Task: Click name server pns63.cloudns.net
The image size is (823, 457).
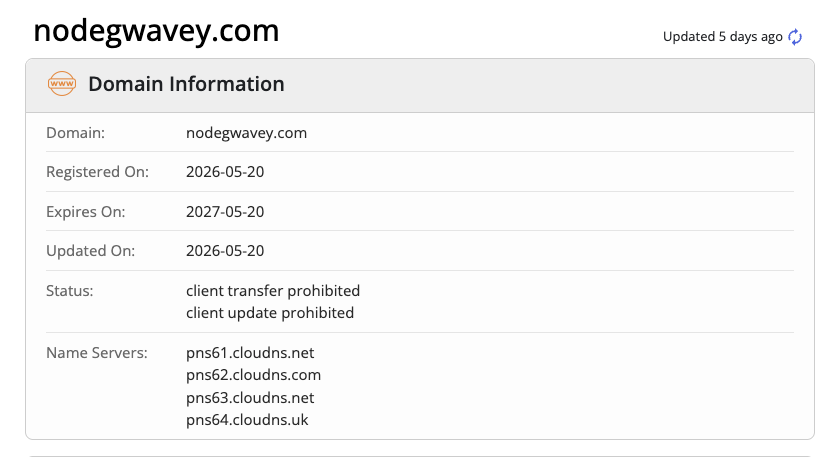Action: (250, 398)
